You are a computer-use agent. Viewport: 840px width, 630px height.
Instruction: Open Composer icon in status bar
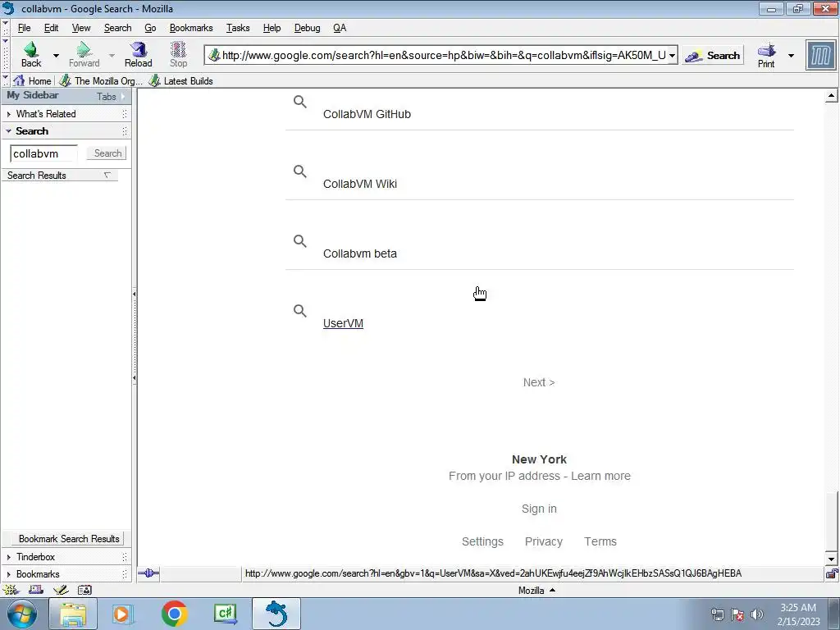pos(61,591)
